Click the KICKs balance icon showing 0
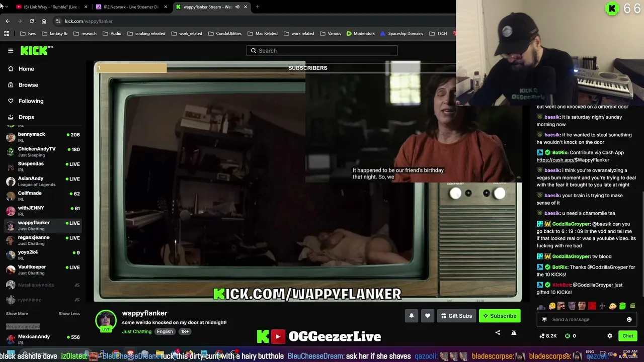This screenshot has height=362, width=644. click(x=570, y=336)
